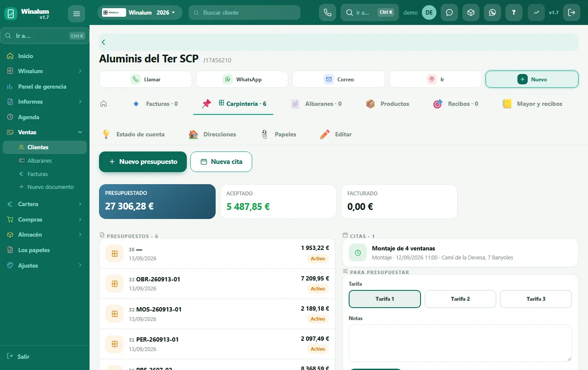Image resolution: width=588 pixels, height=370 pixels.
Task: Expand the Winalum sidebar section
Action: coord(45,71)
